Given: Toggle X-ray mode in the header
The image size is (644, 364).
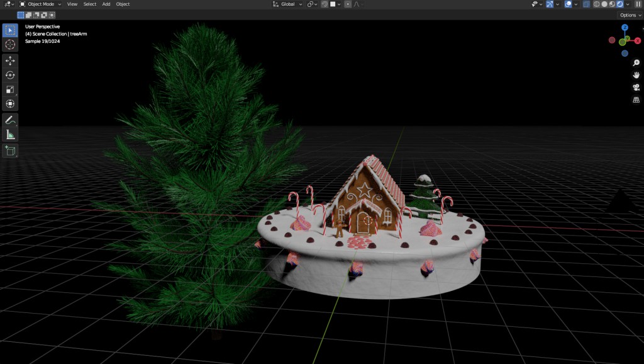Looking at the screenshot, I should pos(586,4).
